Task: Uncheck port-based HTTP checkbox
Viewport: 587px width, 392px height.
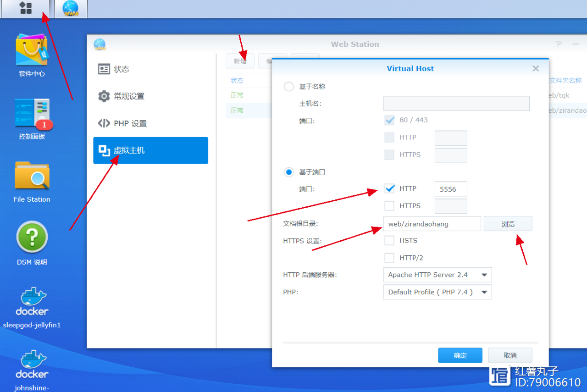Action: (x=389, y=188)
